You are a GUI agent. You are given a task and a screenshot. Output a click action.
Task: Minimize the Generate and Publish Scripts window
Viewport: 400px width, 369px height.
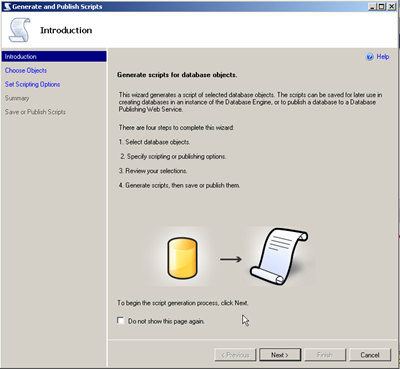click(373, 6)
